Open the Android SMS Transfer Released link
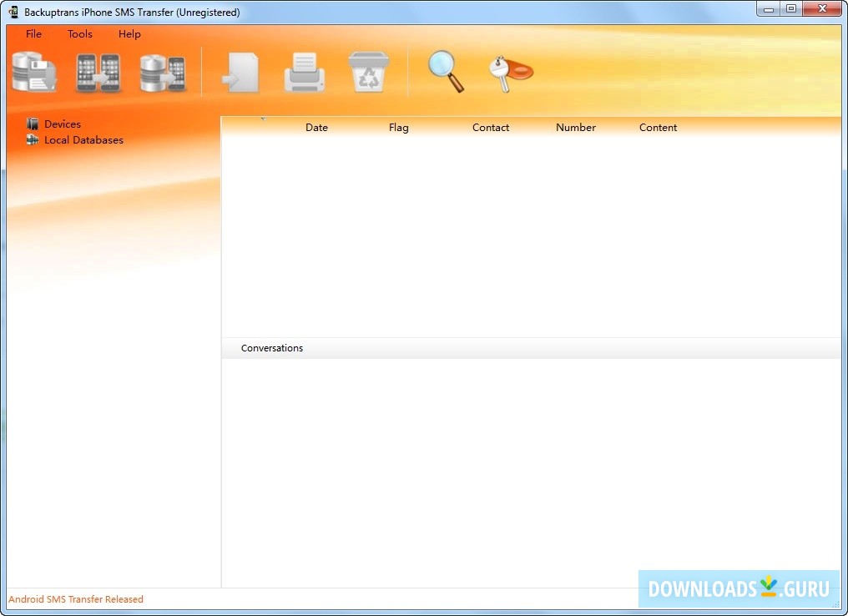The width and height of the screenshot is (848, 616). (76, 599)
